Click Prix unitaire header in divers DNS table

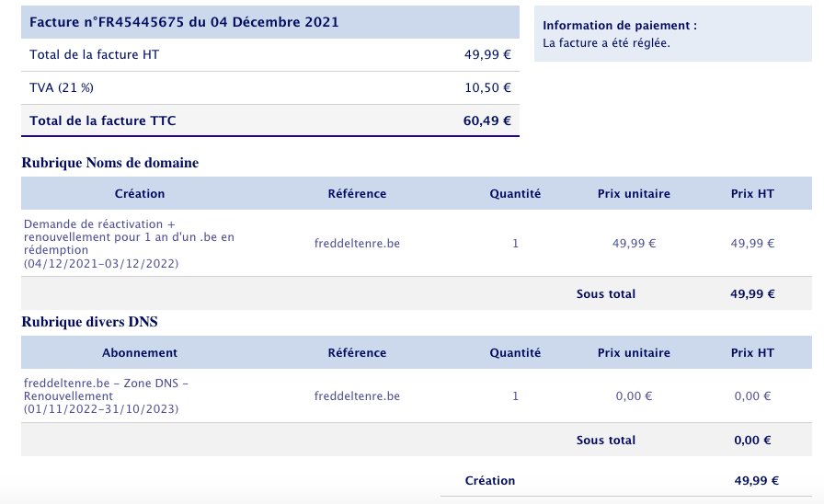coord(634,353)
